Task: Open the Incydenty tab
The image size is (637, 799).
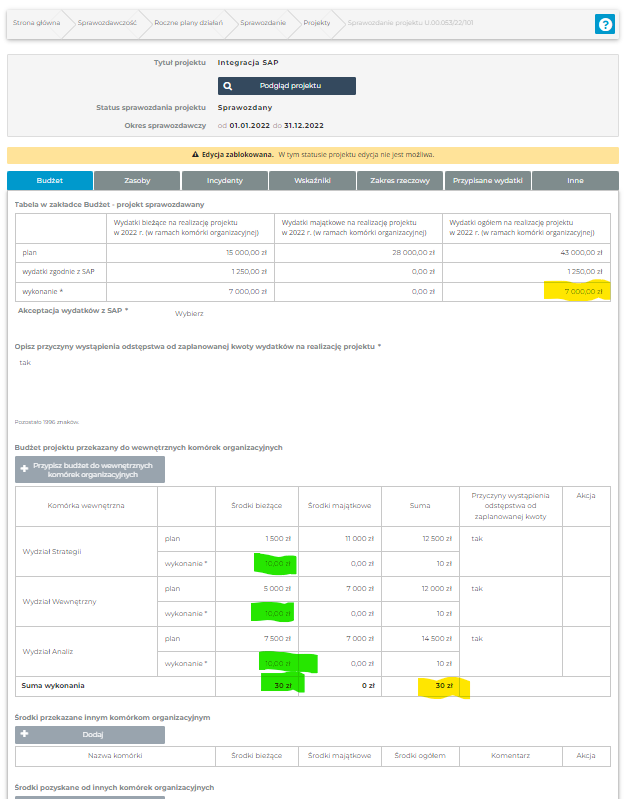Action: pyautogui.click(x=225, y=181)
